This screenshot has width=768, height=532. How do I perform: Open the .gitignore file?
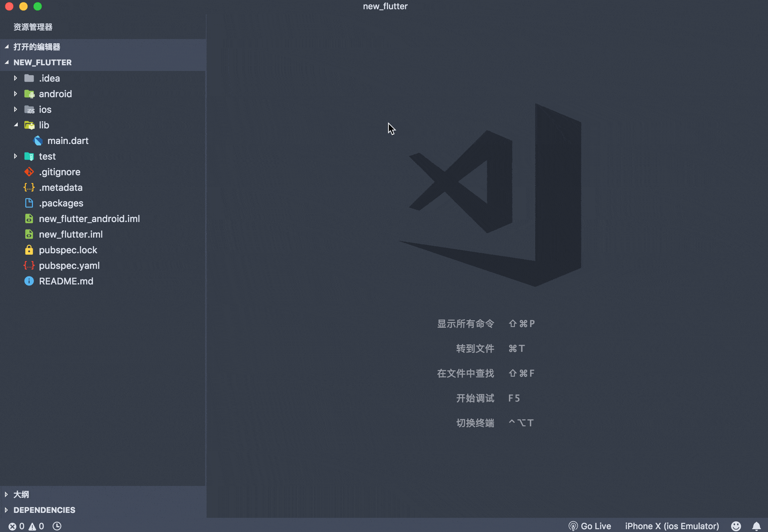pos(60,172)
